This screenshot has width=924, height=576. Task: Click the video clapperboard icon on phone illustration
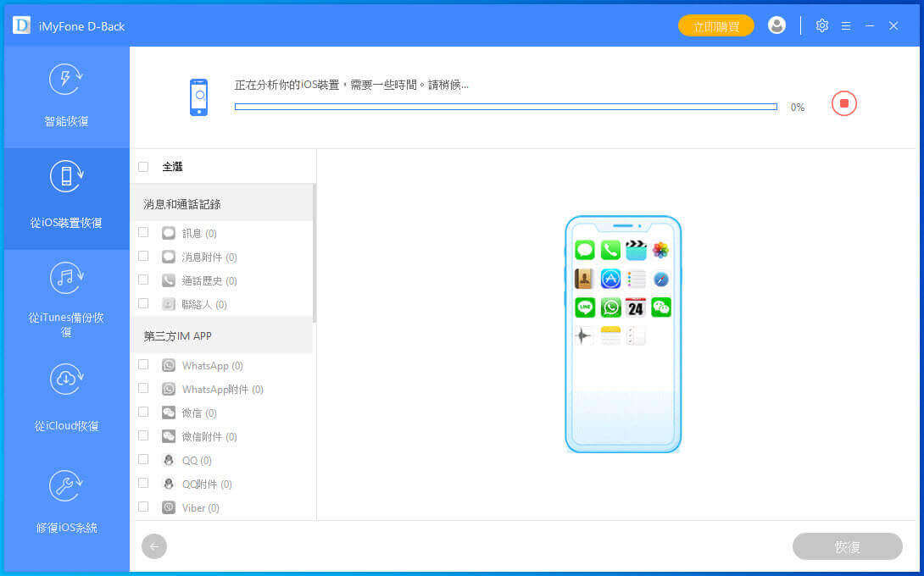point(636,251)
